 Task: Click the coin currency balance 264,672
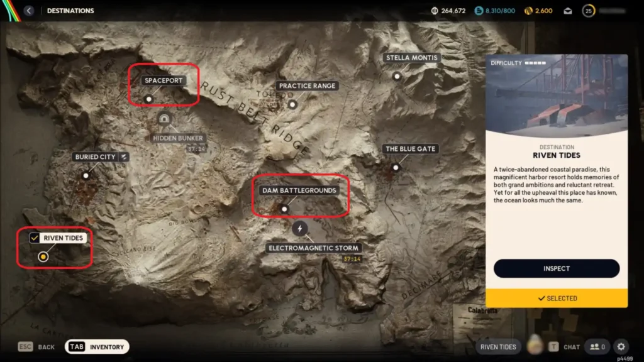tap(448, 11)
